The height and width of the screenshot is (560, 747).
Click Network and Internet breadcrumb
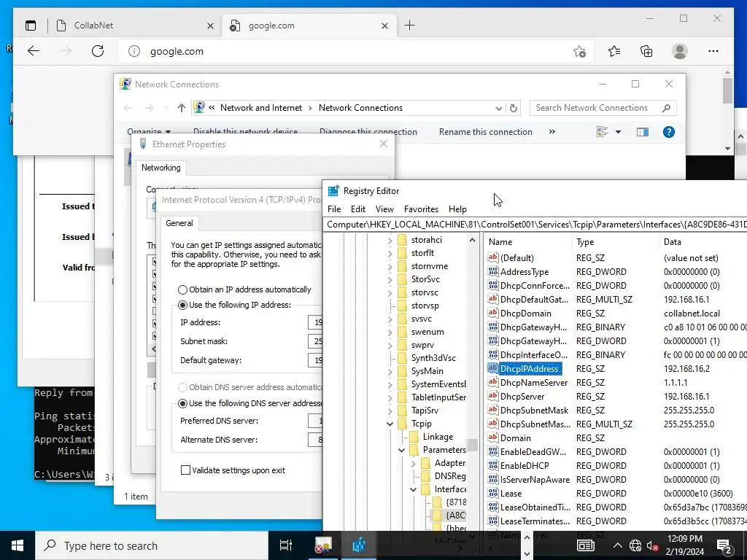[x=261, y=108]
